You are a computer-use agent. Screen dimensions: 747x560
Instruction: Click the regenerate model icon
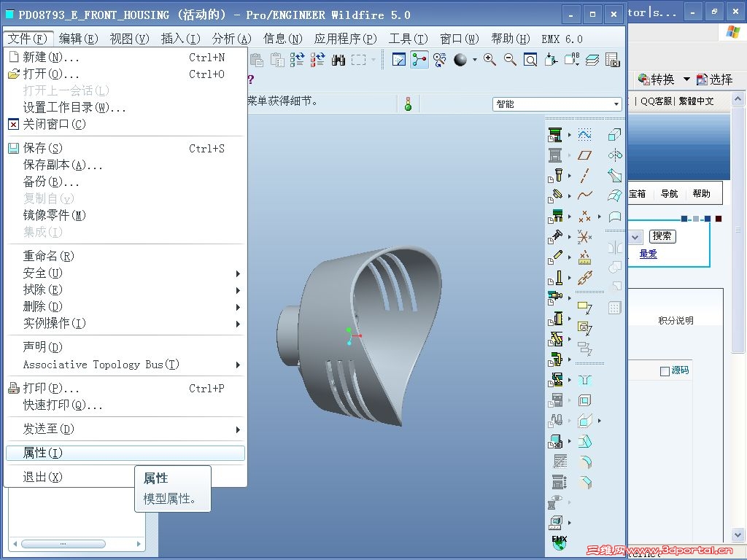coord(298,60)
